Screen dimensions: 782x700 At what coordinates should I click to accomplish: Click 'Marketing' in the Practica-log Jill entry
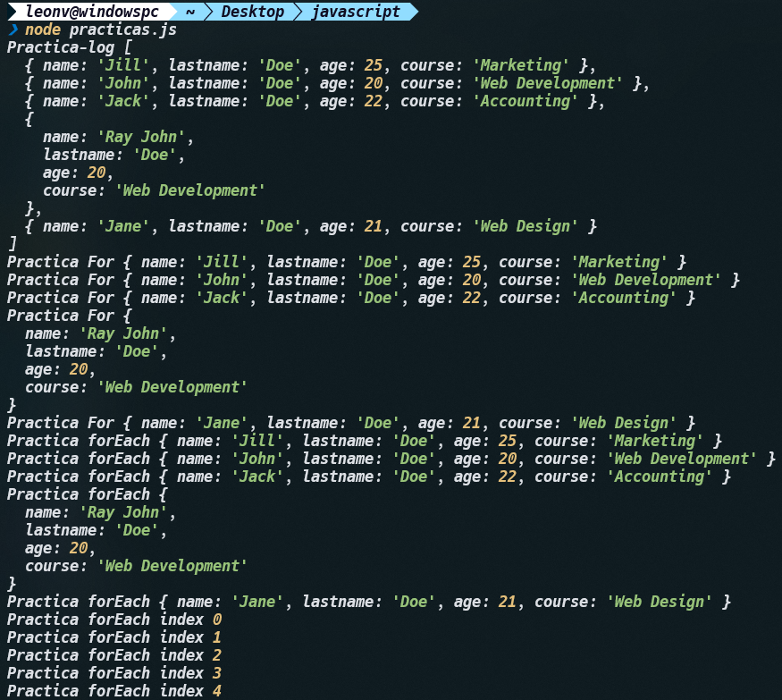pyautogui.click(x=521, y=65)
